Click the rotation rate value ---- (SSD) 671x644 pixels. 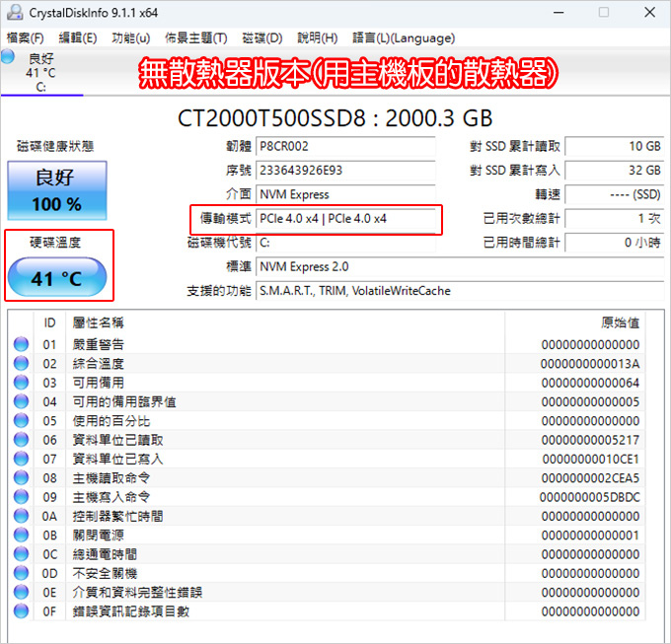pyautogui.click(x=615, y=194)
